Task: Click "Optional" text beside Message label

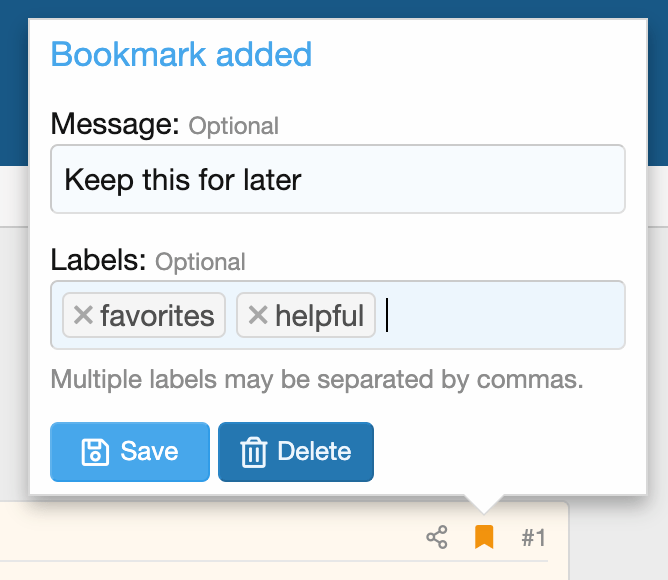Action: (233, 127)
